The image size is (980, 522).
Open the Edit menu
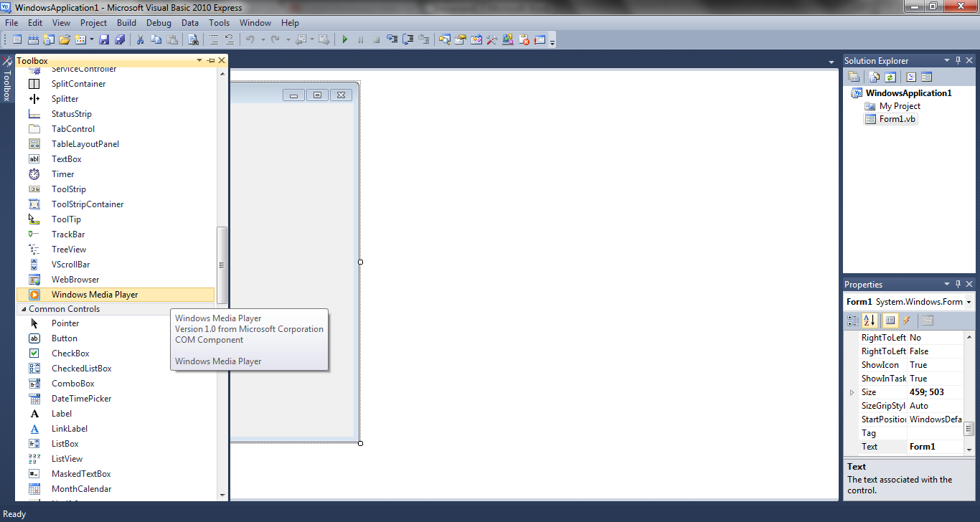click(x=35, y=23)
